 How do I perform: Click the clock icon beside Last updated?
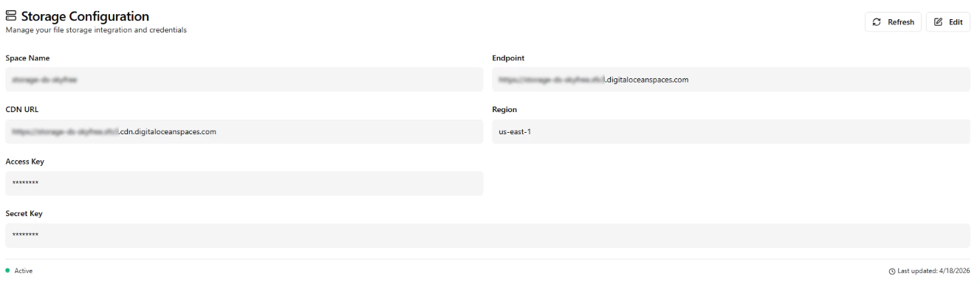[x=893, y=271]
